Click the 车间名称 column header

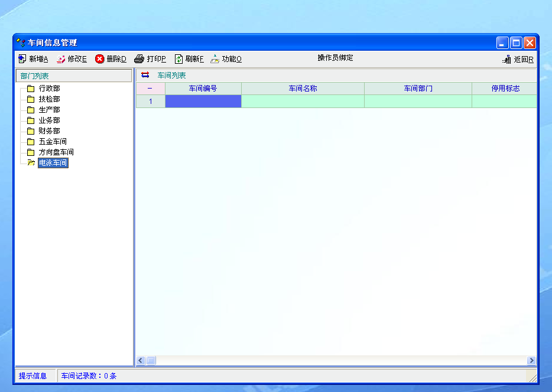[303, 89]
